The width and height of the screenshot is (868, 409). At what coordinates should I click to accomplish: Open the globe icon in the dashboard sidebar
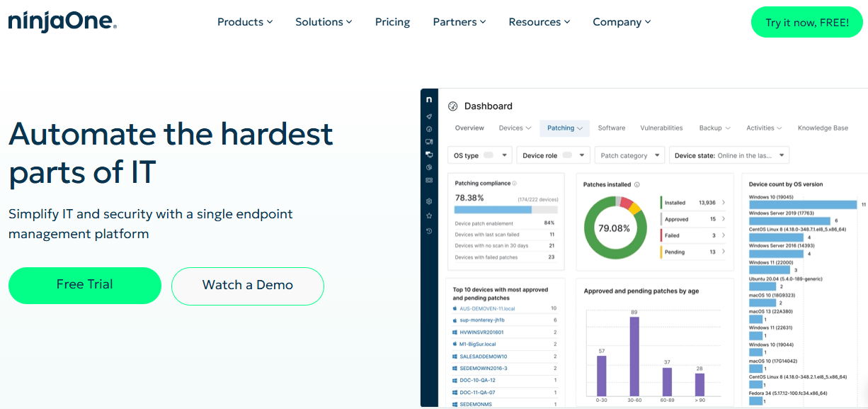(429, 167)
